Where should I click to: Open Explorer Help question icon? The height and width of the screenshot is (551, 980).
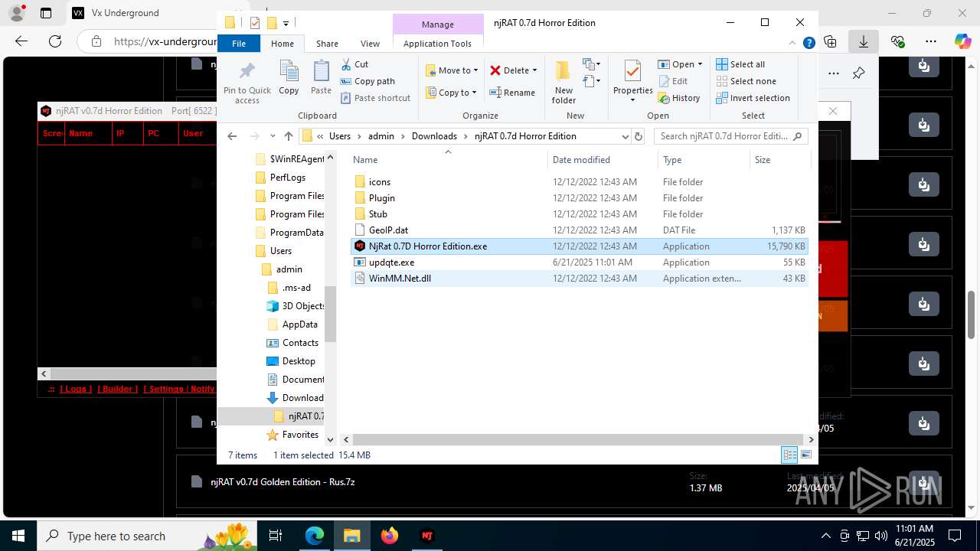pyautogui.click(x=808, y=44)
